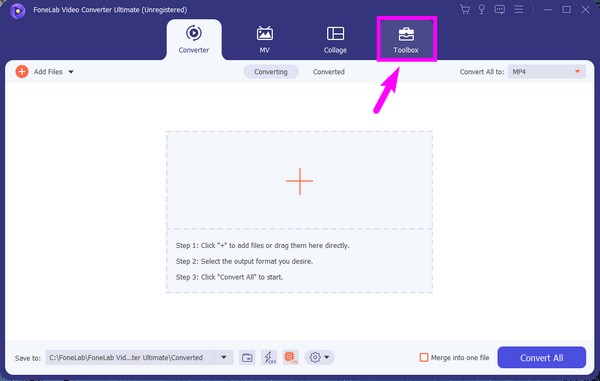Enable Merge into one file checkbox
The height and width of the screenshot is (381, 600).
coord(424,358)
